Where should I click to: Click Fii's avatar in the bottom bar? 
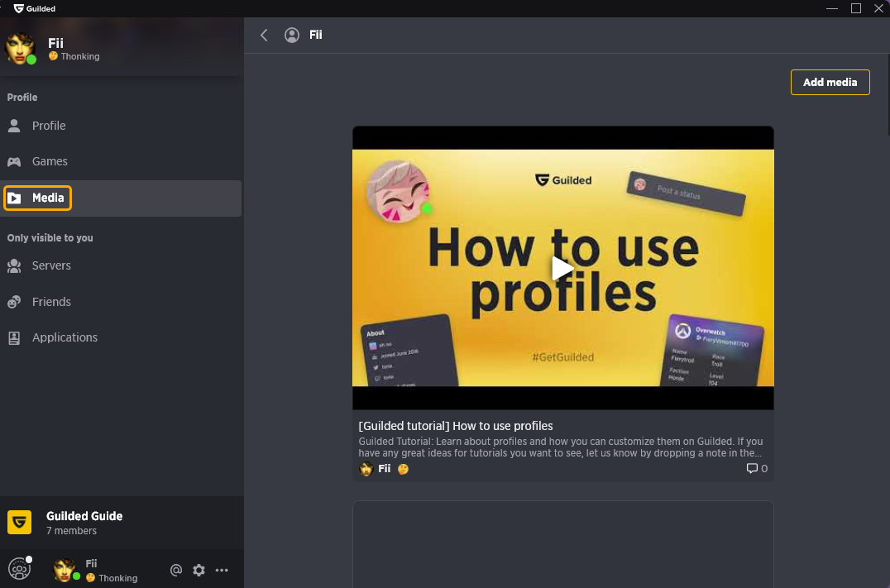click(65, 570)
